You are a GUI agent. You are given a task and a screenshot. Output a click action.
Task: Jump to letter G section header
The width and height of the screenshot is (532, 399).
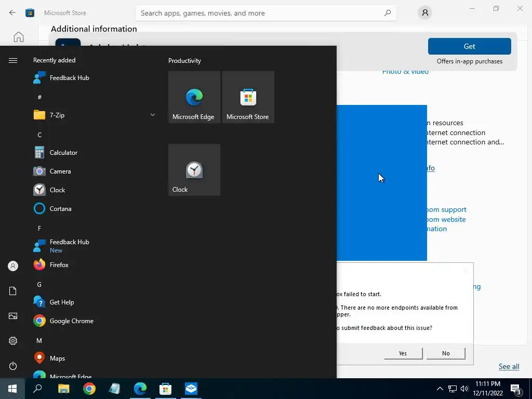pos(39,284)
